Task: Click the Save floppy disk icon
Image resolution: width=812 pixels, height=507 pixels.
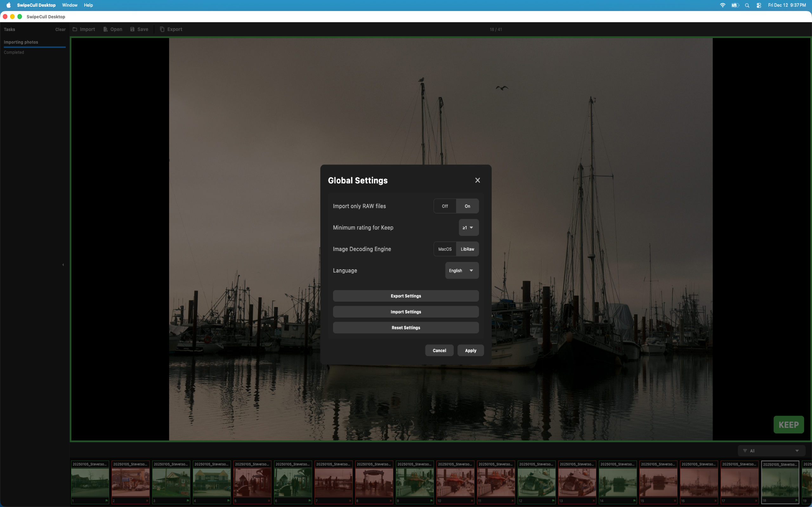Action: click(132, 29)
